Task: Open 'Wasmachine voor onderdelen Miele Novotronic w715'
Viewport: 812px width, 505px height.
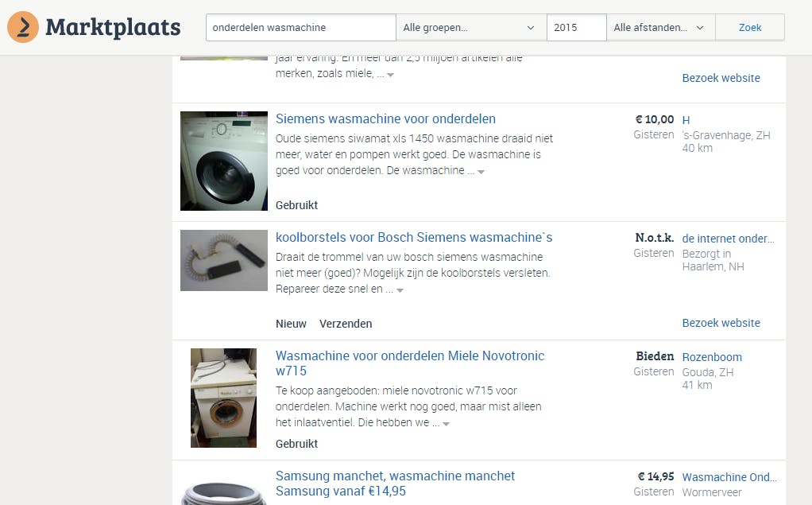Action: click(x=410, y=363)
